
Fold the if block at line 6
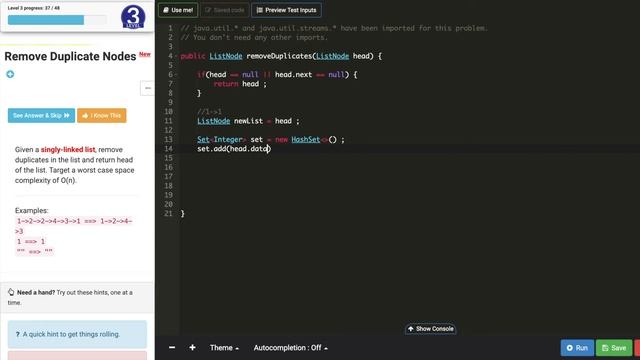pos(176,75)
